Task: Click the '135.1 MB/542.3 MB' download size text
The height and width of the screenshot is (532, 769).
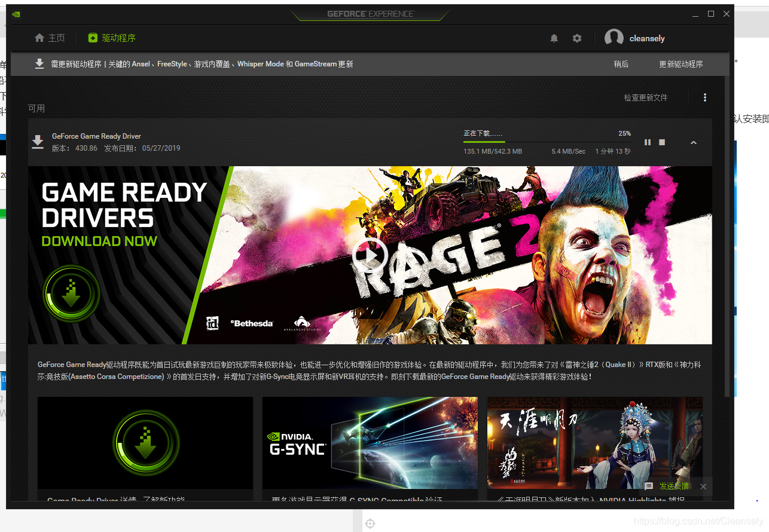Action: tap(493, 151)
